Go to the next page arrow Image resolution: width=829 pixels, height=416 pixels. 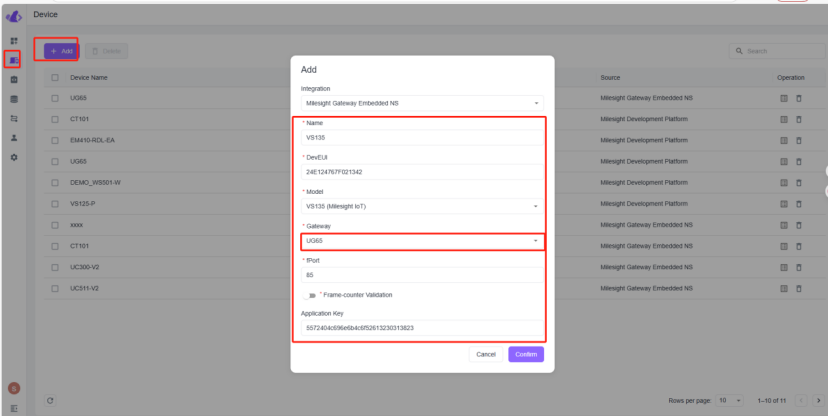818,401
